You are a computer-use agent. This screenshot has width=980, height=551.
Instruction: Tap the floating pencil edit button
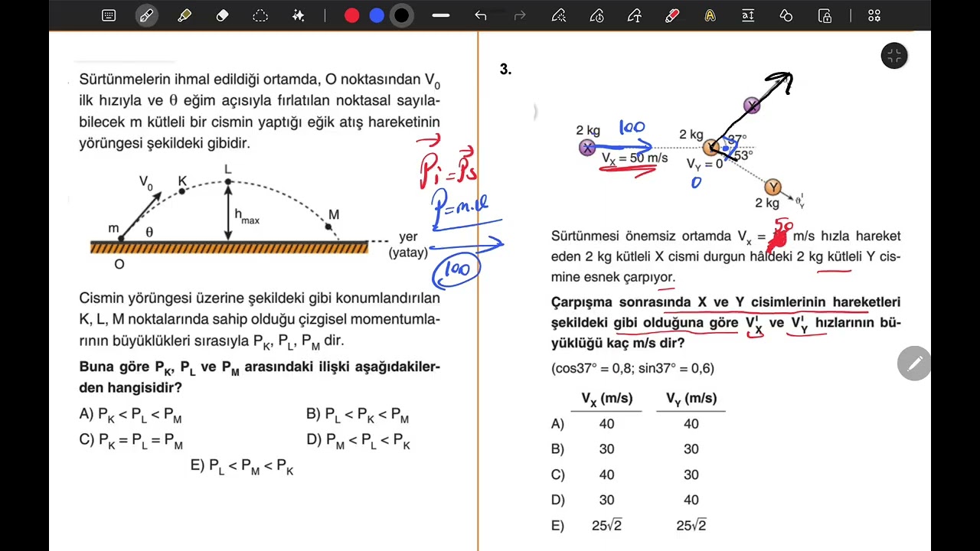[914, 364]
